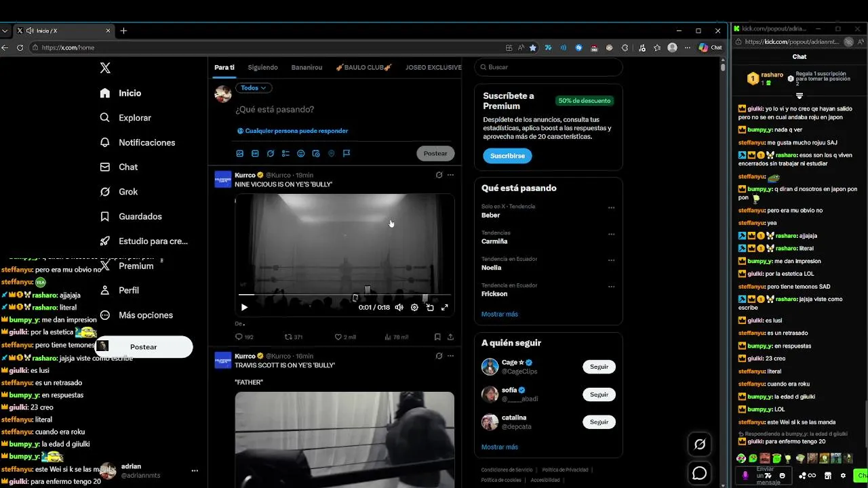The image size is (868, 488).
Task: Open the floating messages chat button
Action: tap(700, 473)
